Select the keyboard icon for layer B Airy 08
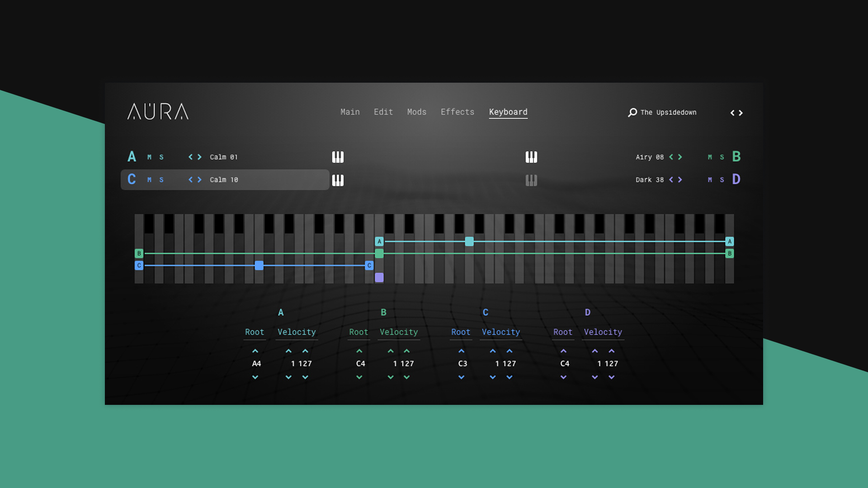The width and height of the screenshot is (868, 488). point(532,157)
